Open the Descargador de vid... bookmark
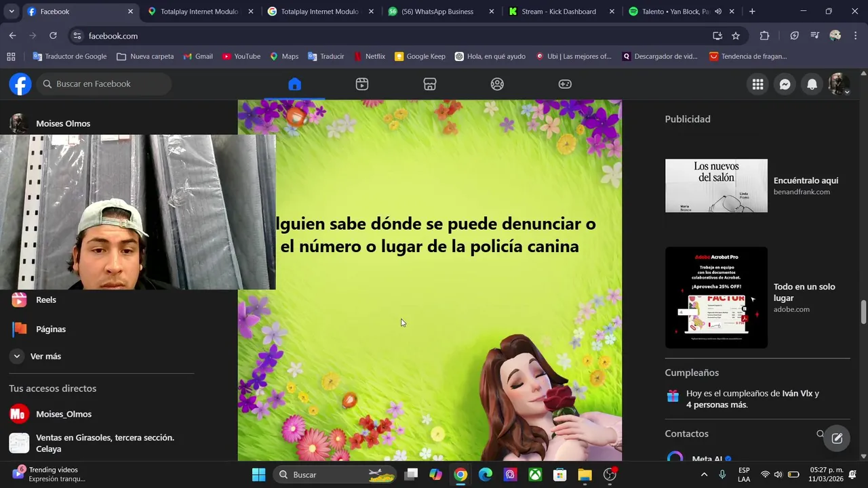The width and height of the screenshot is (868, 488). [660, 56]
